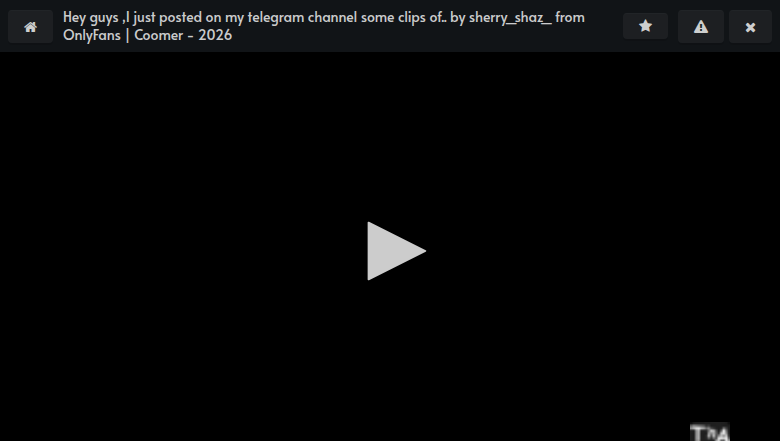The image size is (780, 441).
Task: Click the TnA badge at video corner
Action: pyautogui.click(x=709, y=432)
